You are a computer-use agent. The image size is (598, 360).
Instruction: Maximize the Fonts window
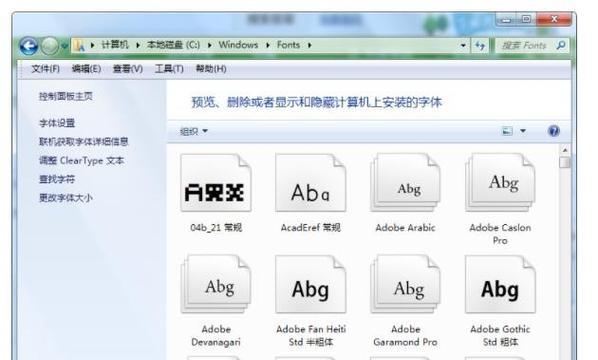coord(526,19)
